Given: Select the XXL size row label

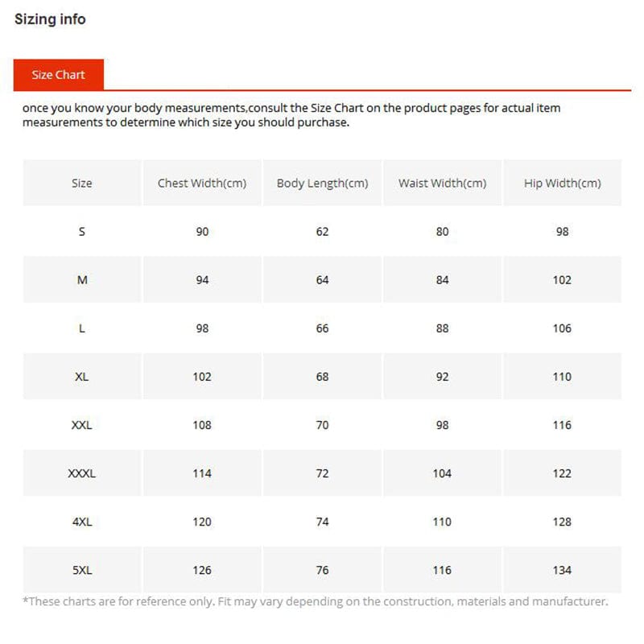Looking at the screenshot, I should pyautogui.click(x=82, y=424).
